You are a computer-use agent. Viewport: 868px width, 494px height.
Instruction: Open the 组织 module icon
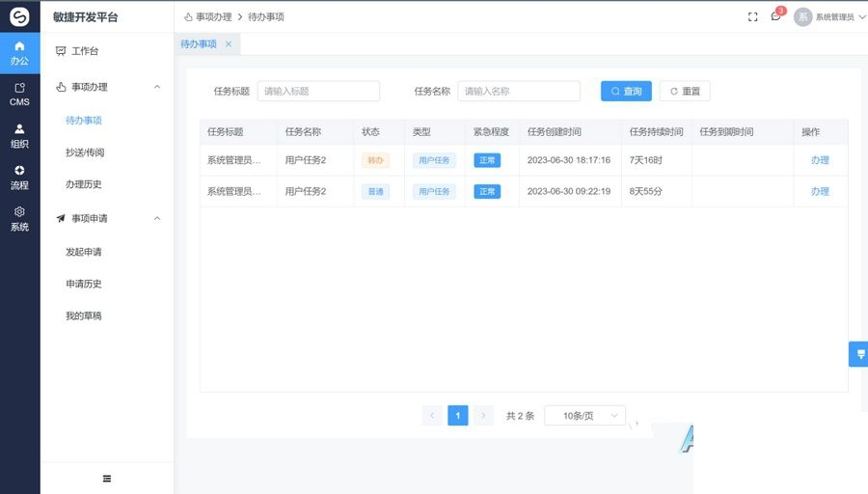tap(19, 136)
